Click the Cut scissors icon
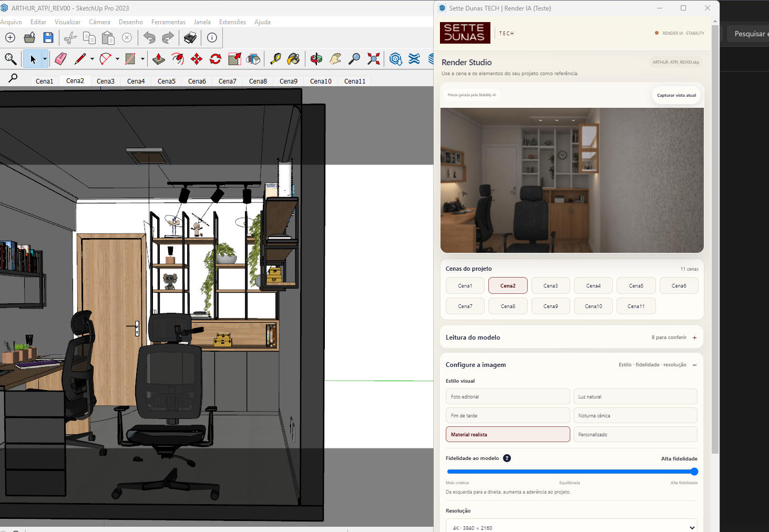The width and height of the screenshot is (769, 532). tap(70, 38)
